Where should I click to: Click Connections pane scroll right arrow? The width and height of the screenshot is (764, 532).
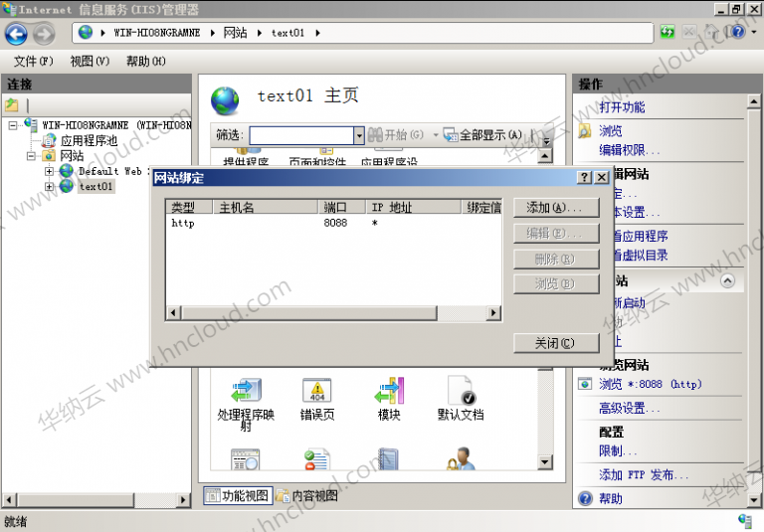click(x=183, y=500)
